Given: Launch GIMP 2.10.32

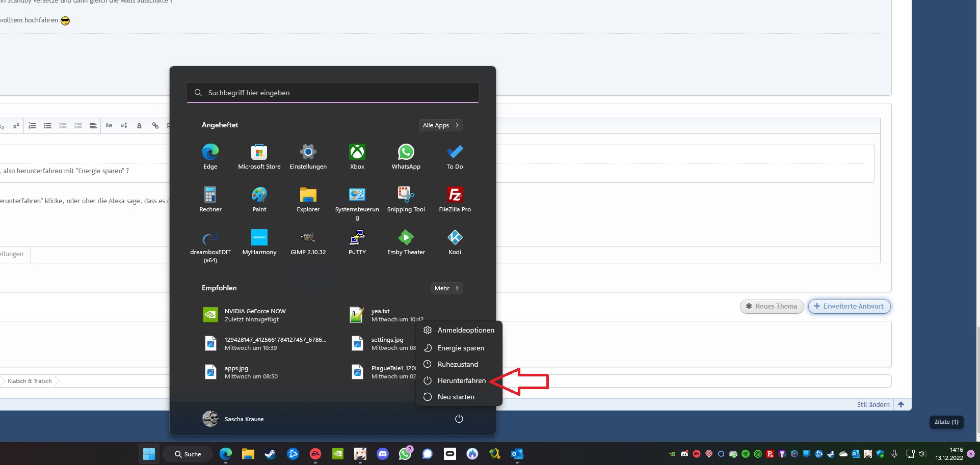Looking at the screenshot, I should [308, 242].
